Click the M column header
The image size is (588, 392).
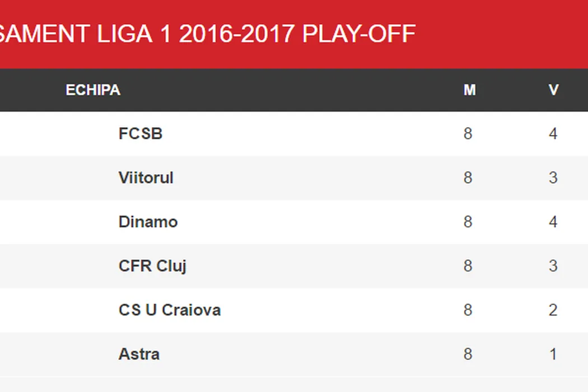[469, 90]
